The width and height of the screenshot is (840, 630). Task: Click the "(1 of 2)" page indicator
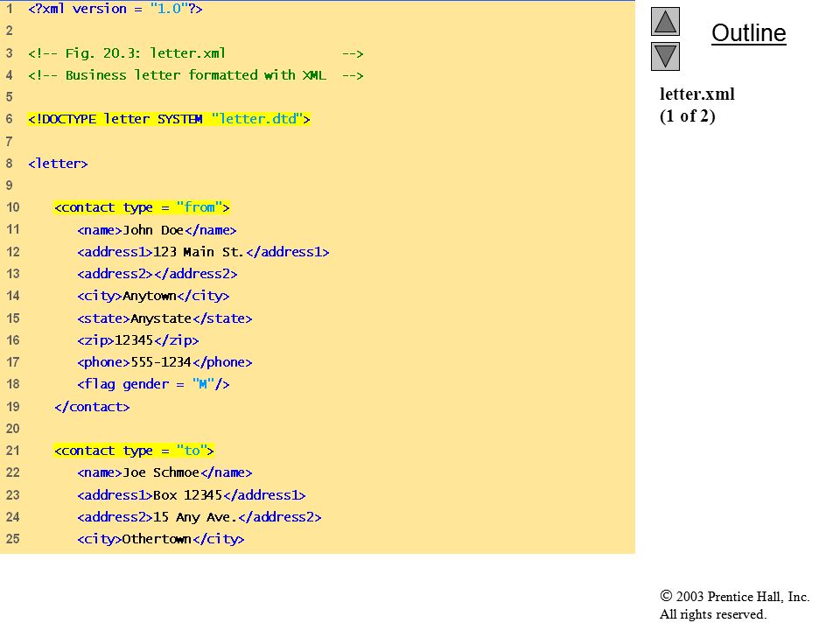click(688, 116)
